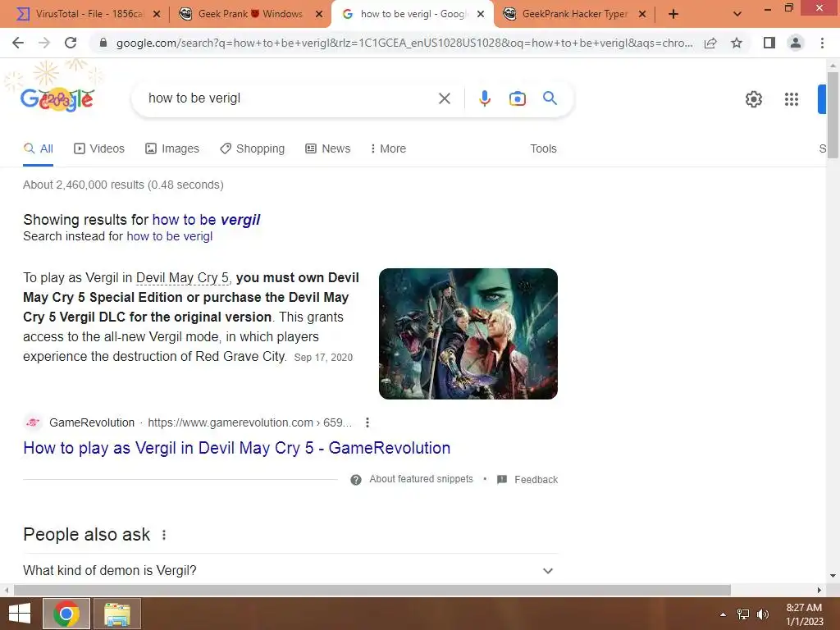840x630 pixels.
Task: Search instead for 'how to be verigl'
Action: coord(169,236)
